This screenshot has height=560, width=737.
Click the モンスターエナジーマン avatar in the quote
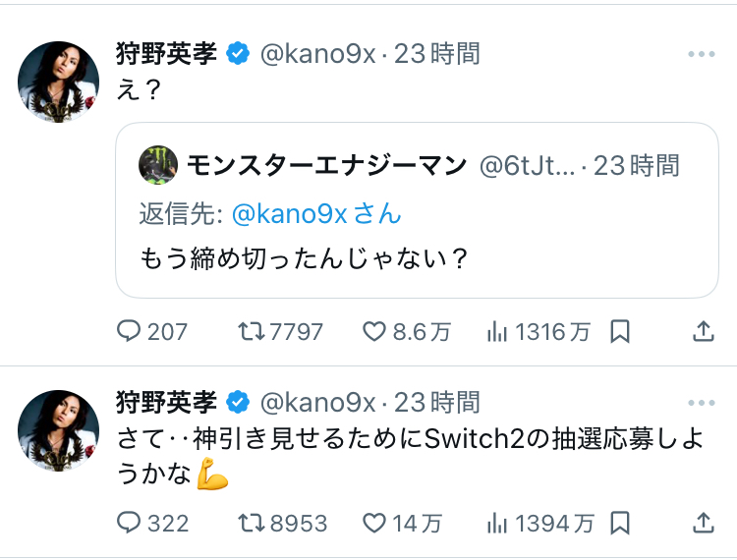(x=157, y=165)
